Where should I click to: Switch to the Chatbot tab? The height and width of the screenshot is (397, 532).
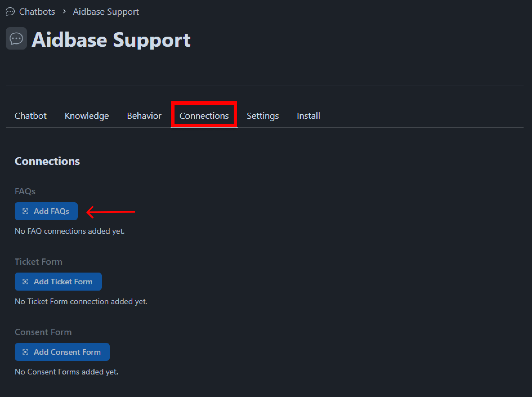30,116
